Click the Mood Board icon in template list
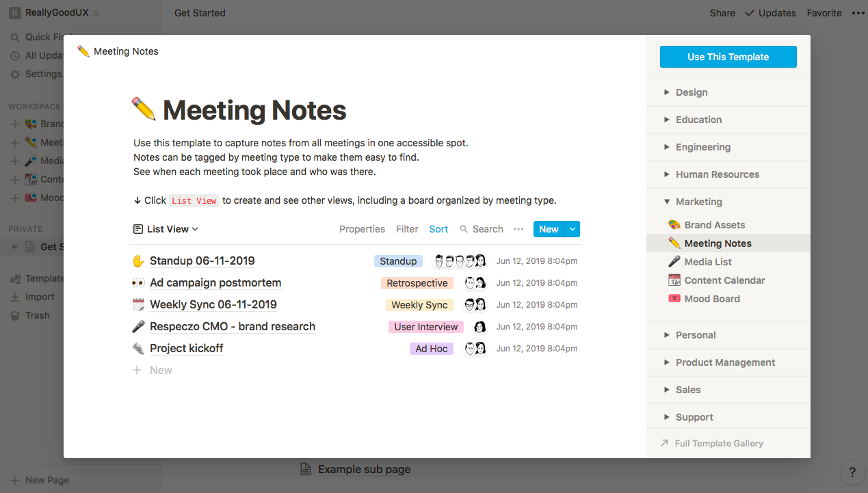868x493 pixels. point(674,299)
